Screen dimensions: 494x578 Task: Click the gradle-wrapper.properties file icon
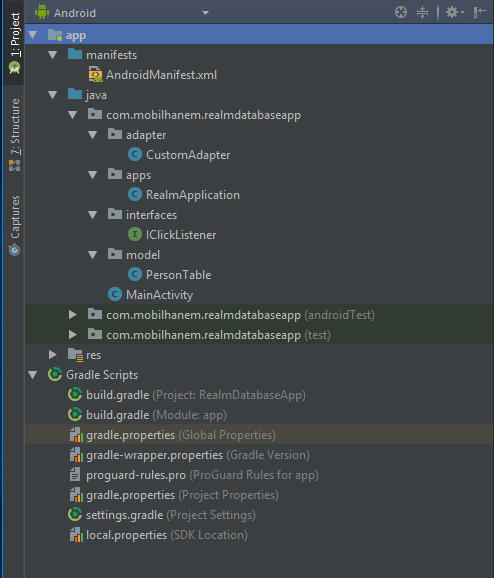(76, 455)
